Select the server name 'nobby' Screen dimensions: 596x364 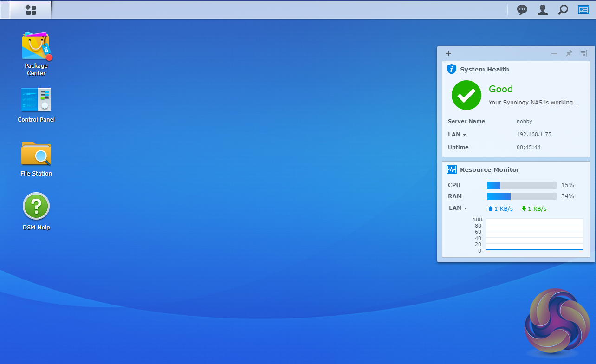coord(525,121)
